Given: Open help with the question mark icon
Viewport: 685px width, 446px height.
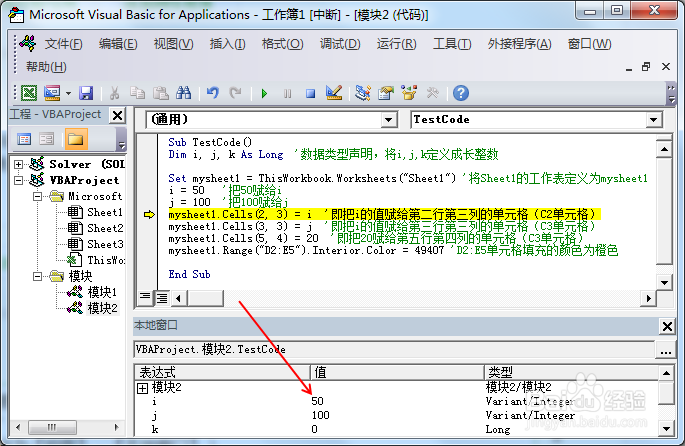Looking at the screenshot, I should [461, 93].
